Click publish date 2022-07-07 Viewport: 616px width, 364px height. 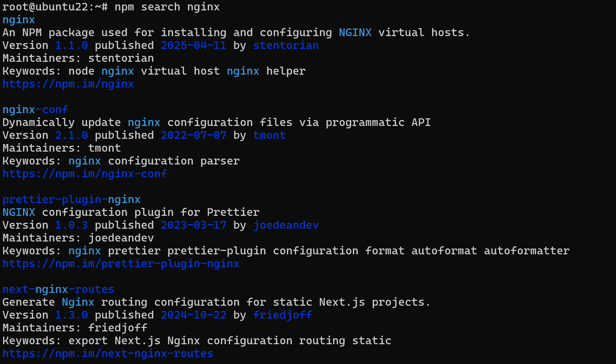[193, 135]
